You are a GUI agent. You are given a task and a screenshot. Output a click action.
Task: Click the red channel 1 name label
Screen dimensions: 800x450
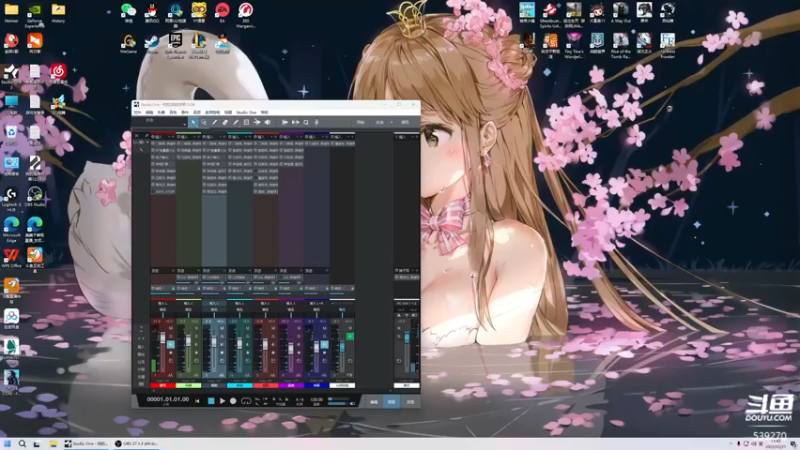pos(163,385)
